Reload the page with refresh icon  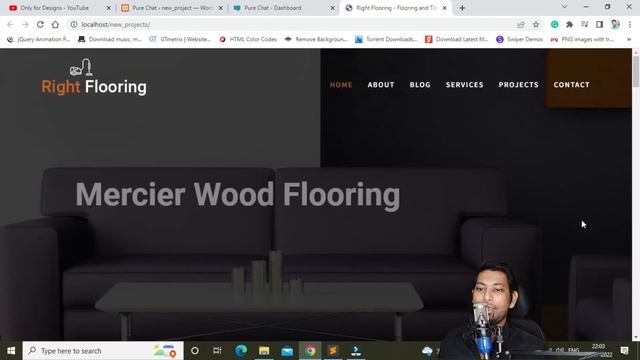pos(40,24)
